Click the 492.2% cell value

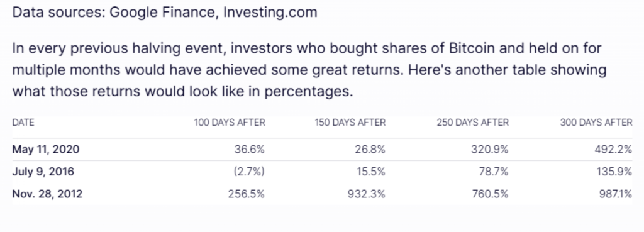(613, 150)
